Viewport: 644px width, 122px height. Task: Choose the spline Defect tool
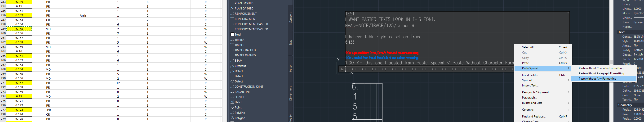pos(236,71)
